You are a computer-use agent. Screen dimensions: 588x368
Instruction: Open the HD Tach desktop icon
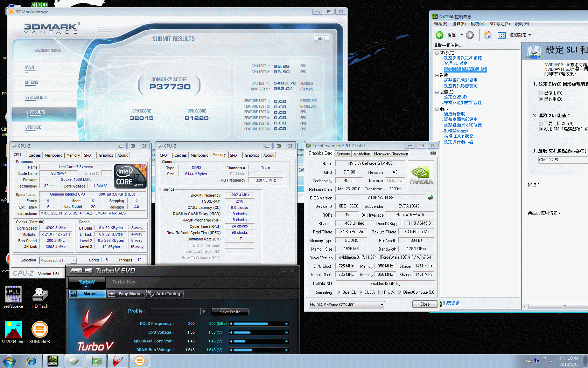click(40, 297)
